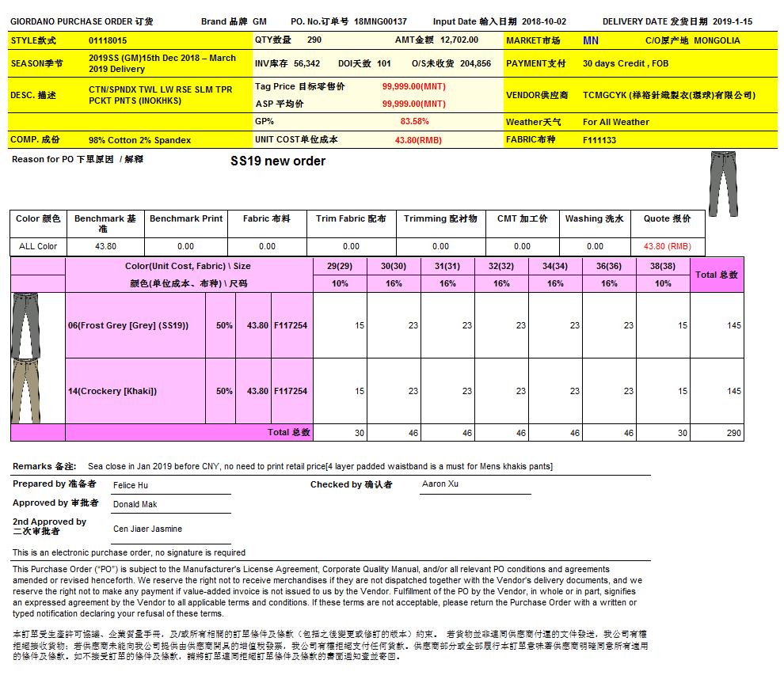Click the grand total 290 cell
The image size is (784, 679).
(x=717, y=433)
